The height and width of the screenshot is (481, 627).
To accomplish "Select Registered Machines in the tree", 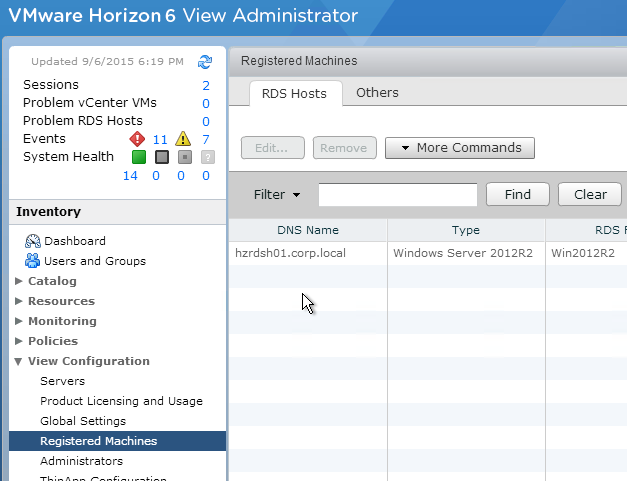I will [x=118, y=441].
